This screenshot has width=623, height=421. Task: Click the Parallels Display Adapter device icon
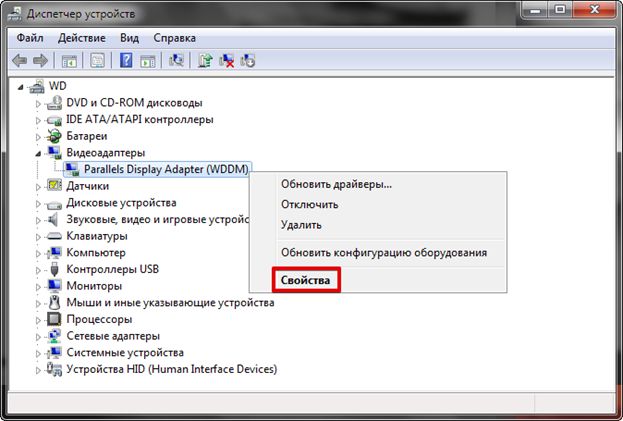pyautogui.click(x=72, y=169)
